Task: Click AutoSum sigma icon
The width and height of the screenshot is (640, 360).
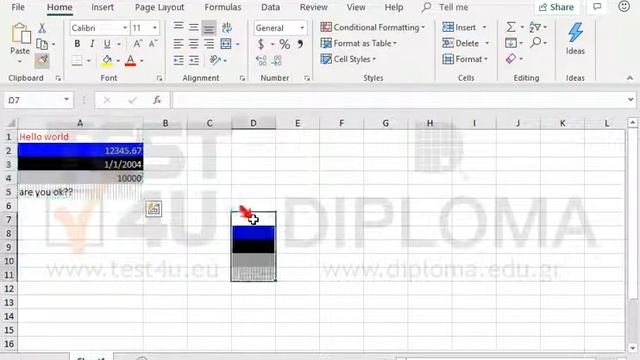Action: (x=511, y=27)
